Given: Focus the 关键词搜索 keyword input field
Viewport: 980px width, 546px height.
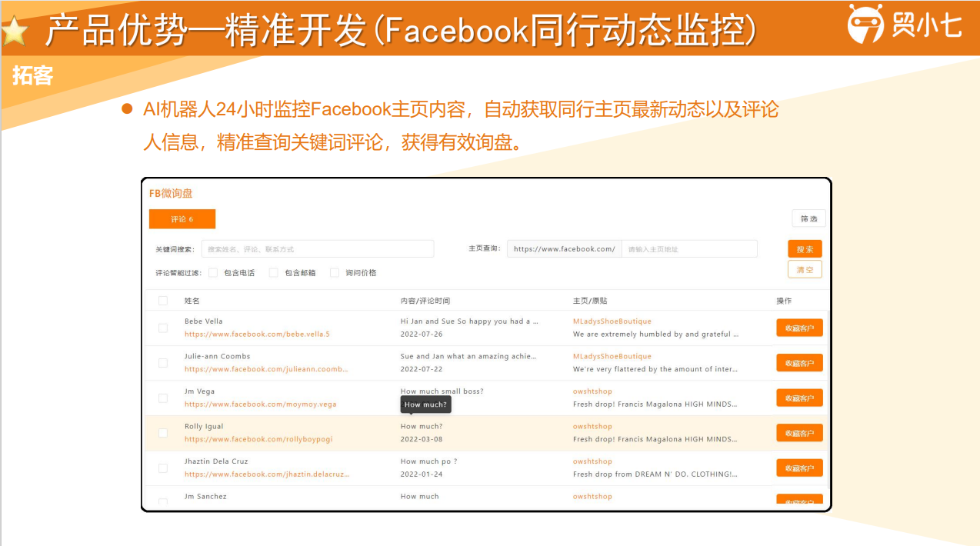Looking at the screenshot, I should coord(318,249).
